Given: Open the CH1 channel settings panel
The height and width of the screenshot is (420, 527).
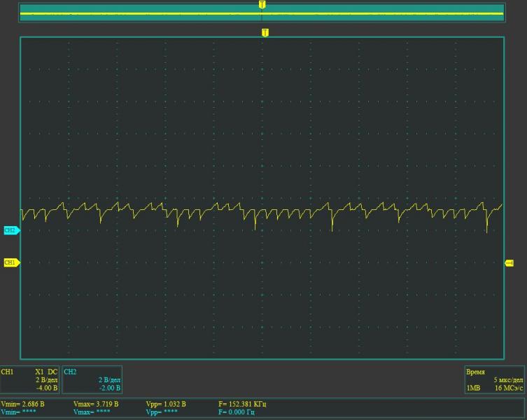Looking at the screenshot, I should tap(30, 379).
